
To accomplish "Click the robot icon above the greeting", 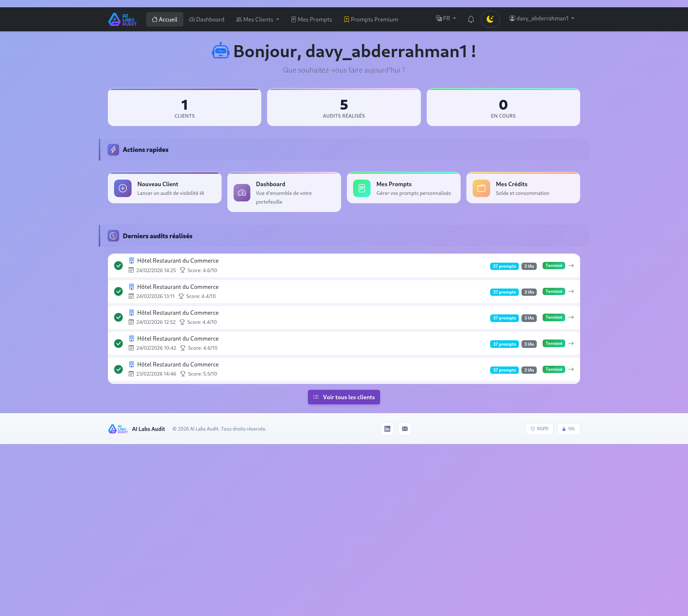I will 220,51.
